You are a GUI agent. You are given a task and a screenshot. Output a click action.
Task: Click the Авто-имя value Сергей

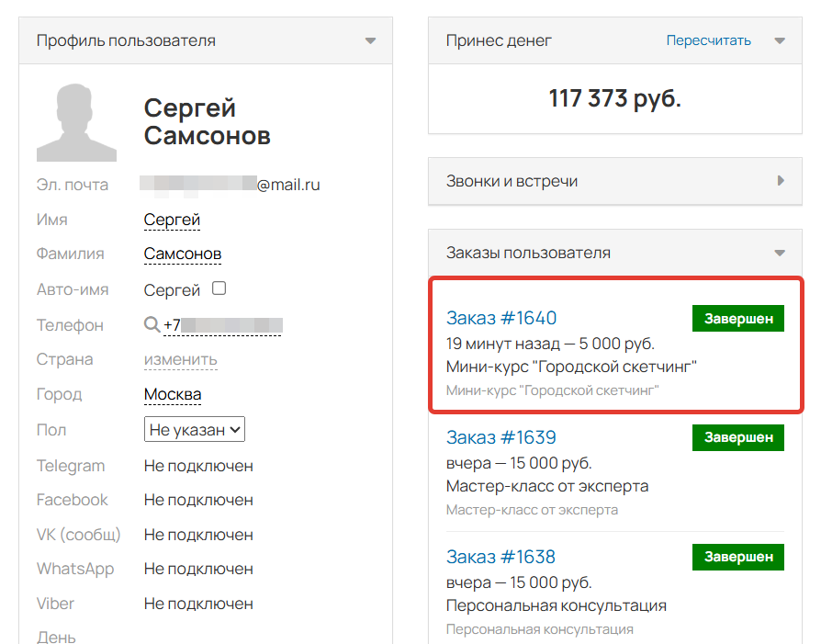[172, 289]
